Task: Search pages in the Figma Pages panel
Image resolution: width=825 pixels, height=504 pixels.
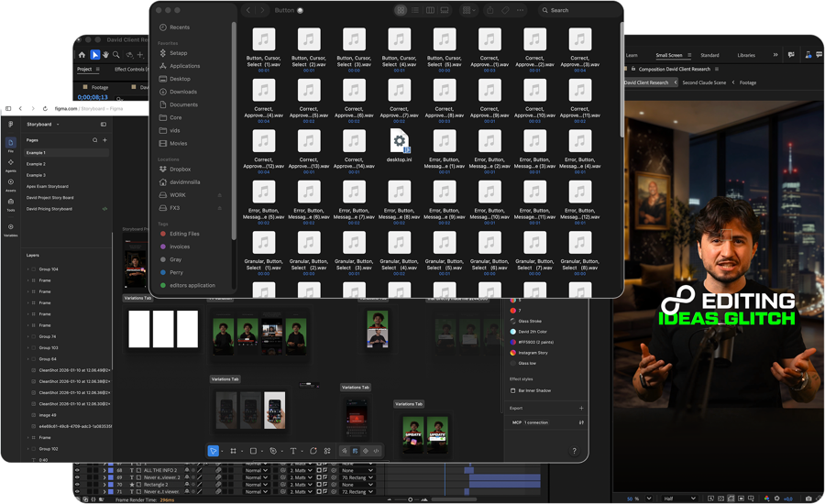Action: [94, 140]
